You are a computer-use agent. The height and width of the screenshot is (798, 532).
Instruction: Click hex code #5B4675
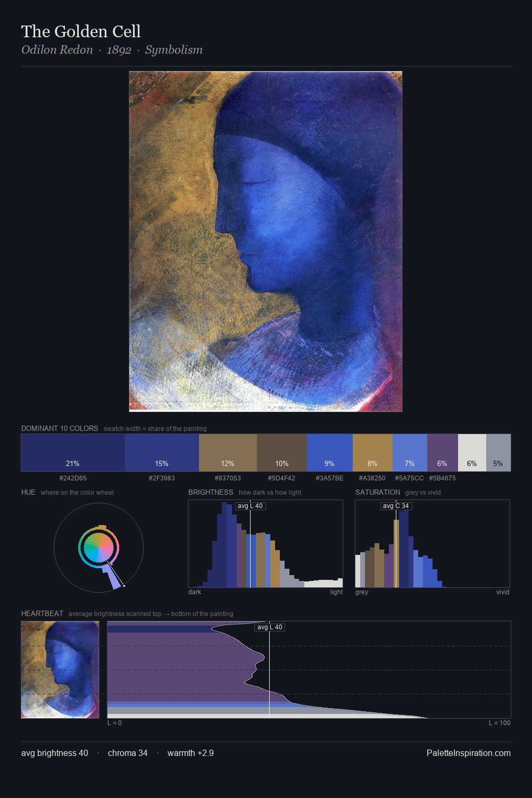443,478
